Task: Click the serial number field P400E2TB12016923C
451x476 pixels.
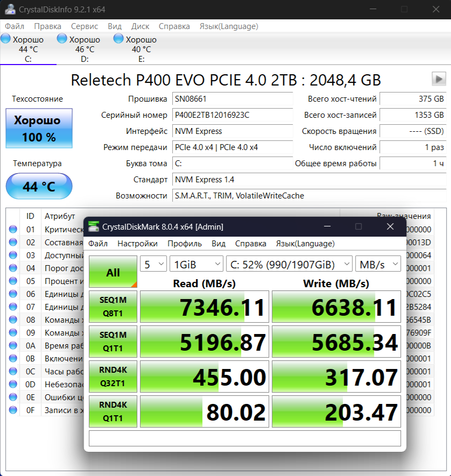Action: point(232,115)
